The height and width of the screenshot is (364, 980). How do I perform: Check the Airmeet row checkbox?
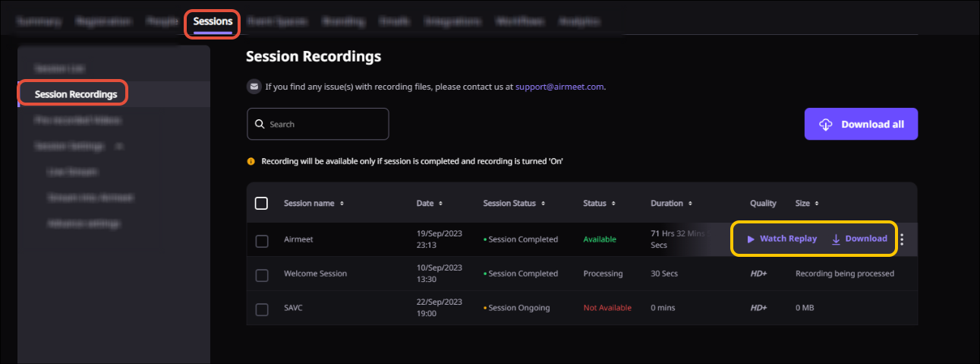click(x=262, y=241)
